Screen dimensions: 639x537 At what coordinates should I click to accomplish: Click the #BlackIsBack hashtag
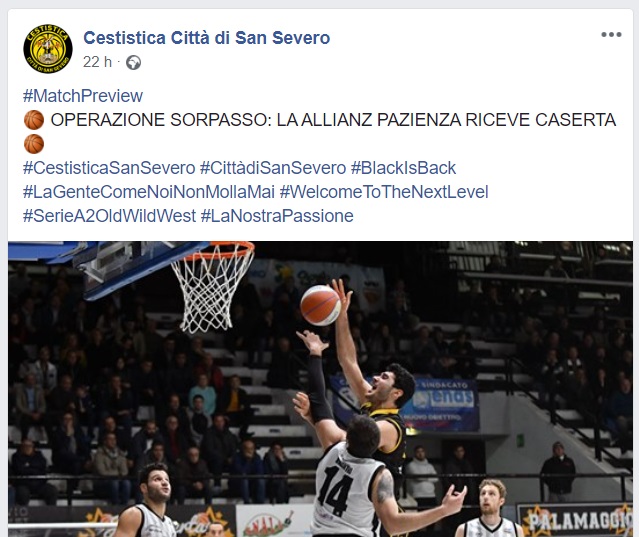pyautogui.click(x=403, y=168)
